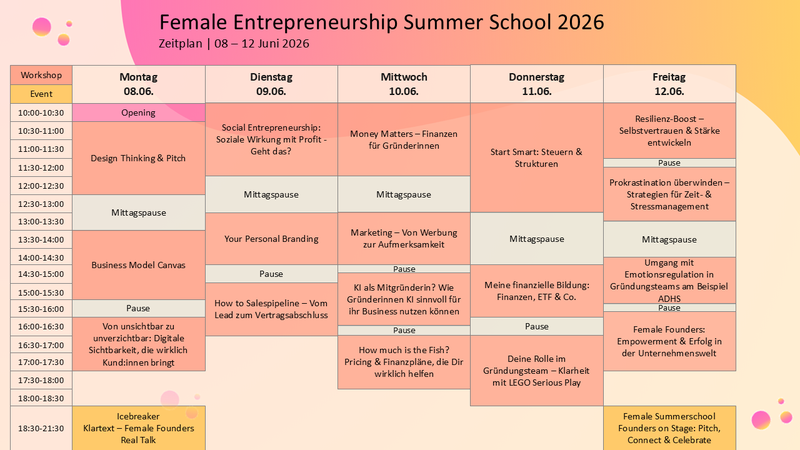Open the Business Model Canvas block
The height and width of the screenshot is (450, 800).
[x=139, y=265]
